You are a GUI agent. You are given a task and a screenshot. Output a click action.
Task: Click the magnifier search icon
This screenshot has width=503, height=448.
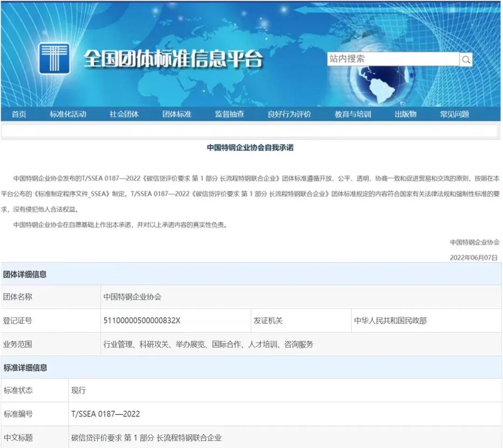point(465,59)
